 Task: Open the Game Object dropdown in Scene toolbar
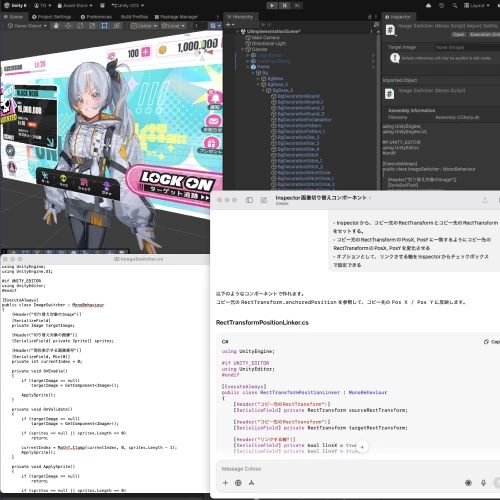pyautogui.click(x=27, y=26)
